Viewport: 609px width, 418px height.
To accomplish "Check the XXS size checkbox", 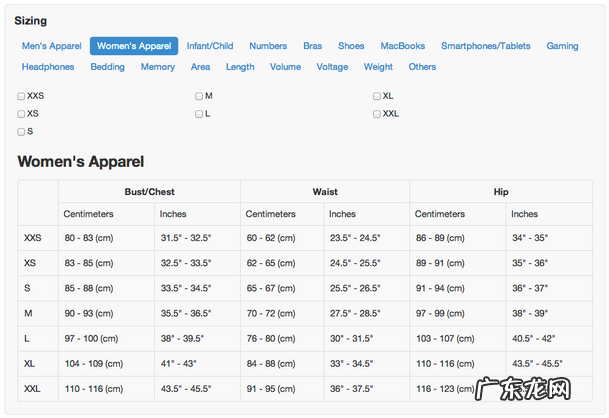I will (21, 96).
